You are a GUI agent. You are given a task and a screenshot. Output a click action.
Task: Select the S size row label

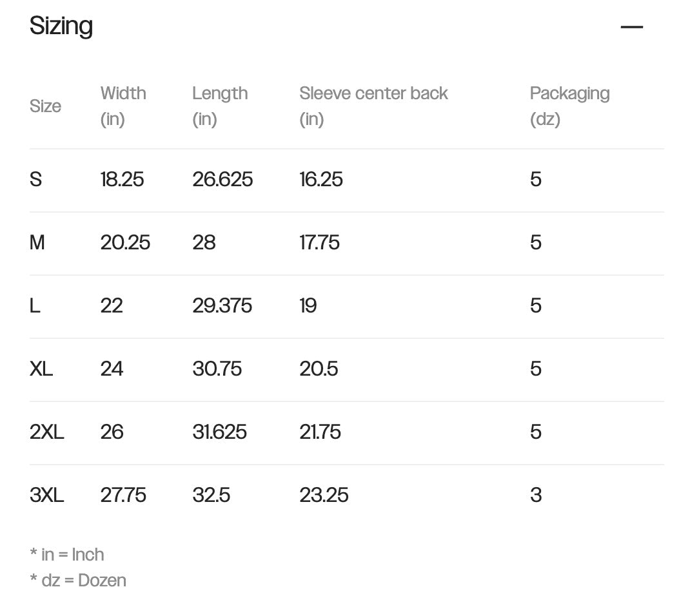pyautogui.click(x=35, y=179)
